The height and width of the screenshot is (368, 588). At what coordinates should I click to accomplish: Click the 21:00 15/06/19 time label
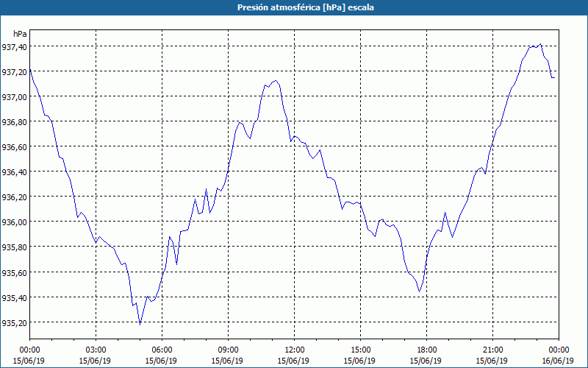pyautogui.click(x=492, y=355)
